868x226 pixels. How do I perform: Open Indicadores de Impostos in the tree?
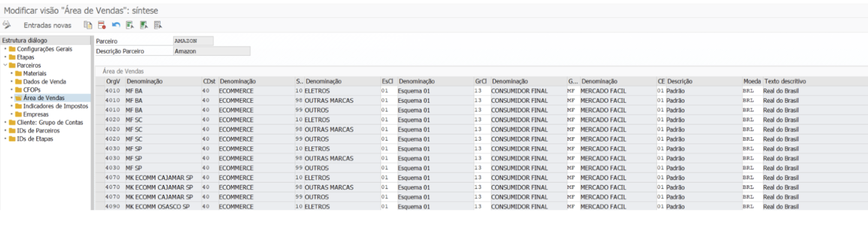pyautogui.click(x=56, y=107)
